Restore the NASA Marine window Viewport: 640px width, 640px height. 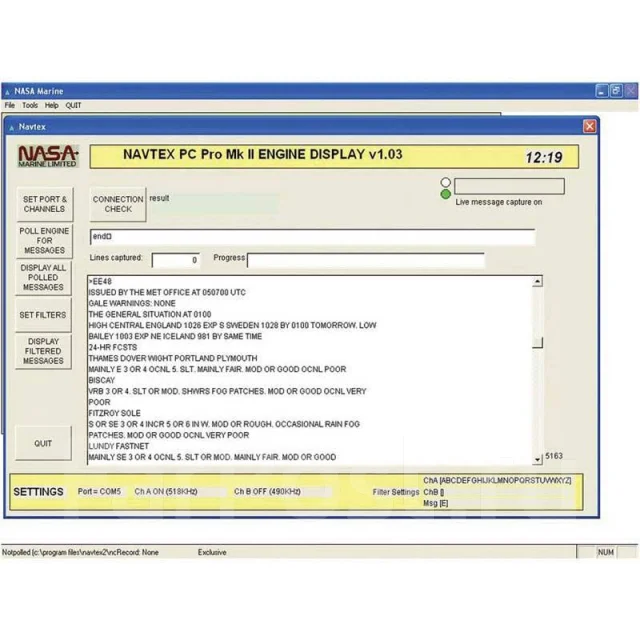[616, 91]
